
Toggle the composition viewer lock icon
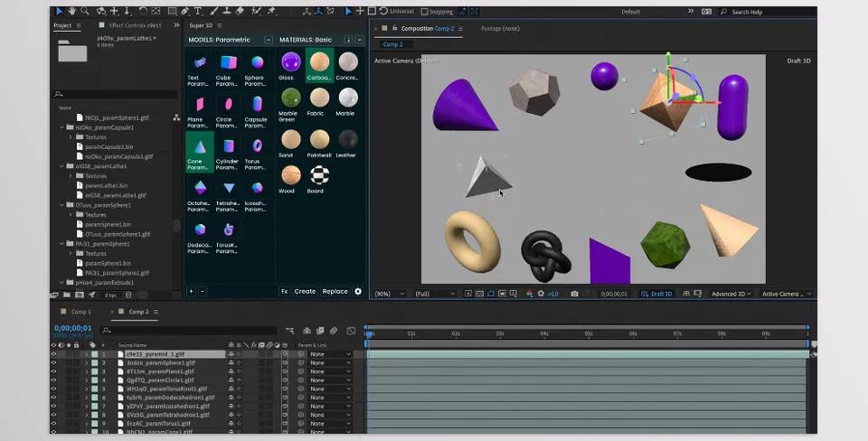coord(395,28)
